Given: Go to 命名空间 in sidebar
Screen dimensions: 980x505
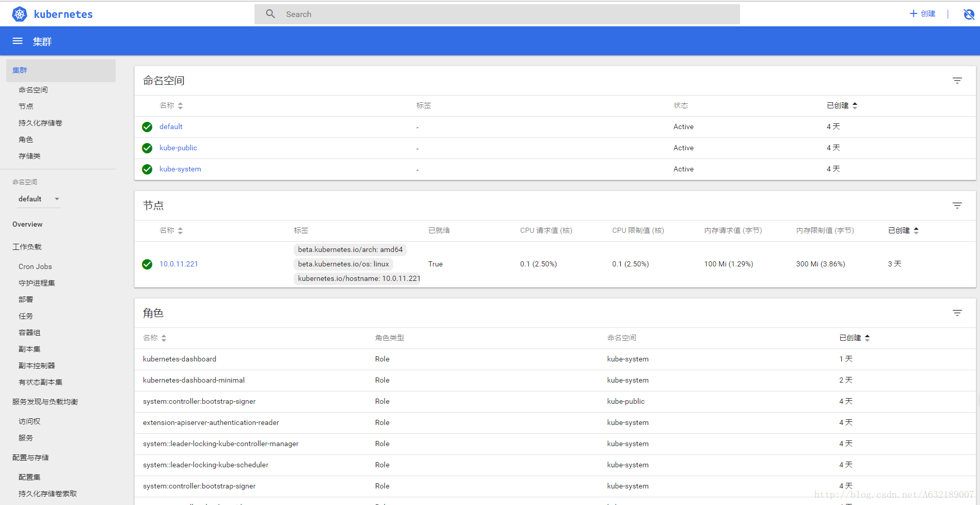Looking at the screenshot, I should (33, 90).
